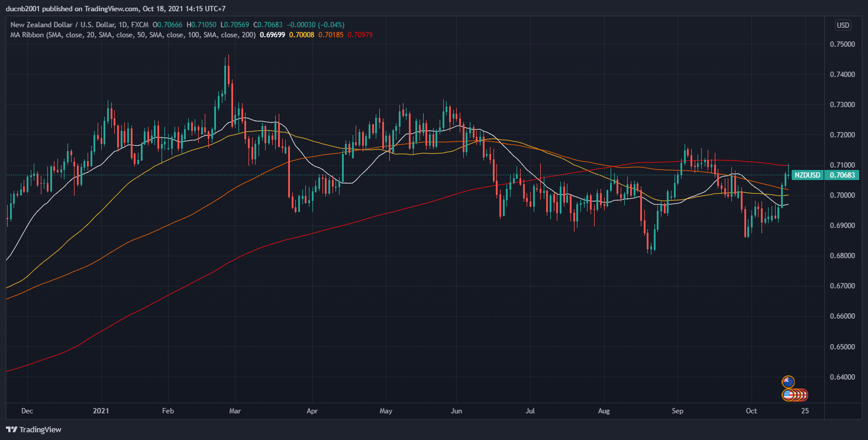
Task: Click the USD currency button
Action: (843, 25)
